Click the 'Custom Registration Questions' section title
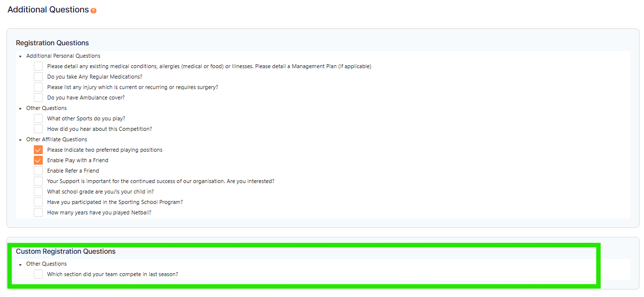 [x=66, y=251]
